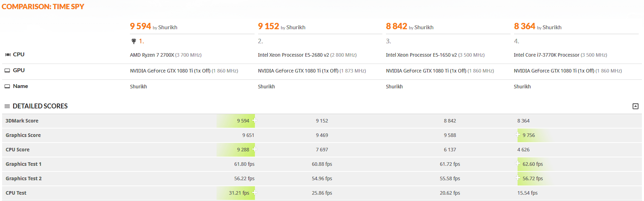Open Shurikh profile beside 8 842
Viewport: 644px width, 201px height.
(x=424, y=27)
